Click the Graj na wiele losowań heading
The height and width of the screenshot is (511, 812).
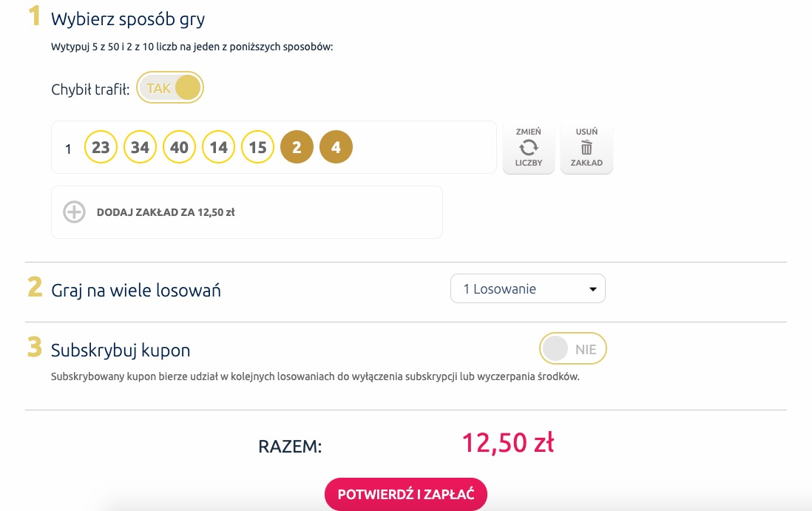pyautogui.click(x=136, y=290)
